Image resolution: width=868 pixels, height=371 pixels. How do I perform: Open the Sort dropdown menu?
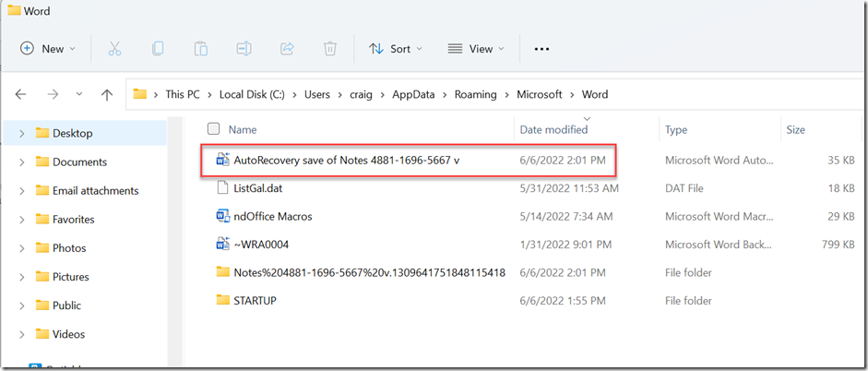tap(395, 49)
